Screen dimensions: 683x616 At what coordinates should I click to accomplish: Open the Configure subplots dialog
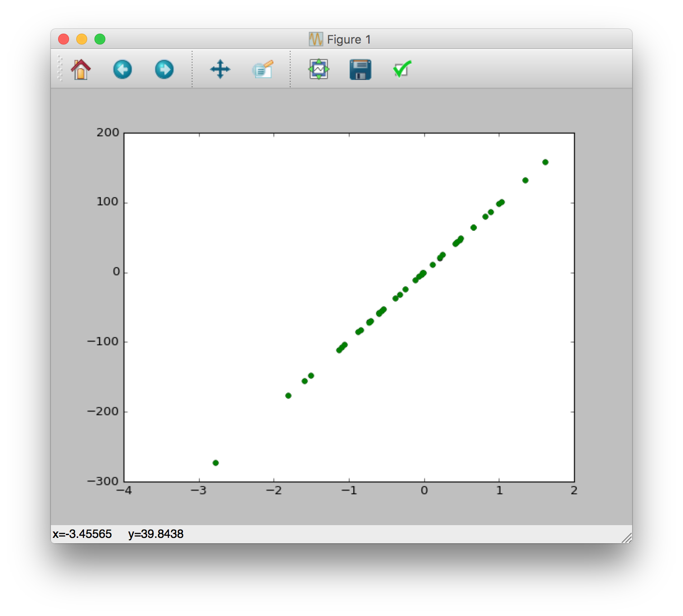click(319, 70)
